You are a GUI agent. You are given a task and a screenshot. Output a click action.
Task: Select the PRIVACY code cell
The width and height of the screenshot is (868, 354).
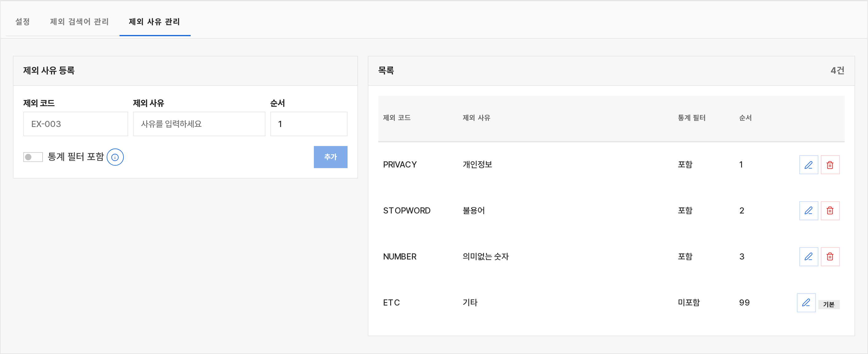pyautogui.click(x=400, y=164)
